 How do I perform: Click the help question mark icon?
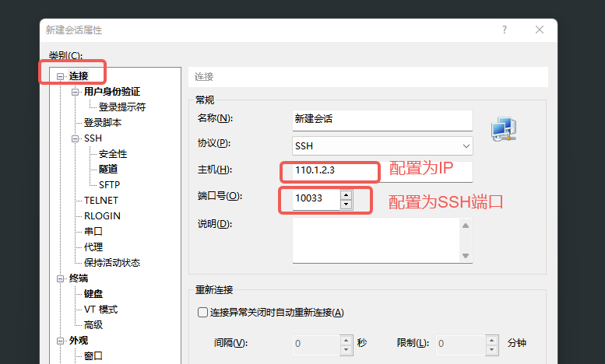point(505,30)
